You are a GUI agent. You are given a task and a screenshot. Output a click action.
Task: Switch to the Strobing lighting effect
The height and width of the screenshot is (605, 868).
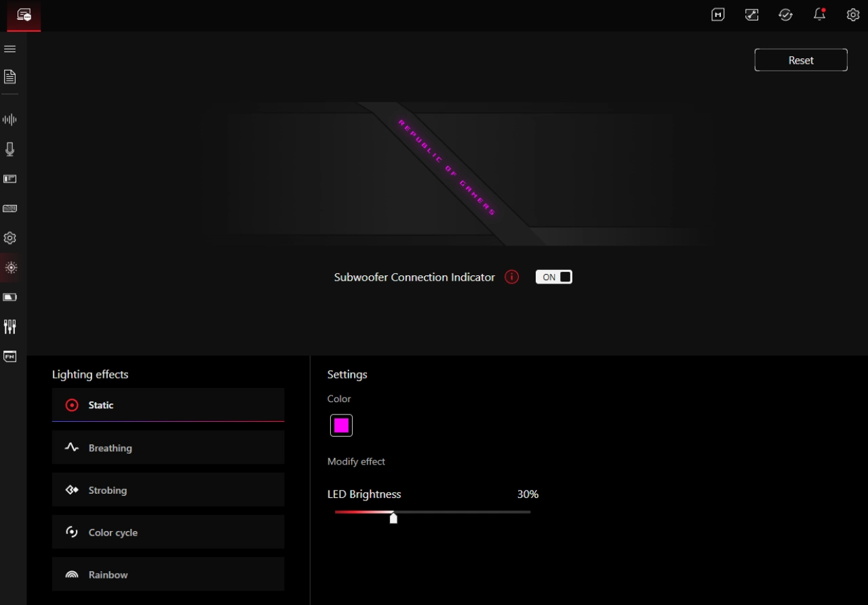[168, 490]
